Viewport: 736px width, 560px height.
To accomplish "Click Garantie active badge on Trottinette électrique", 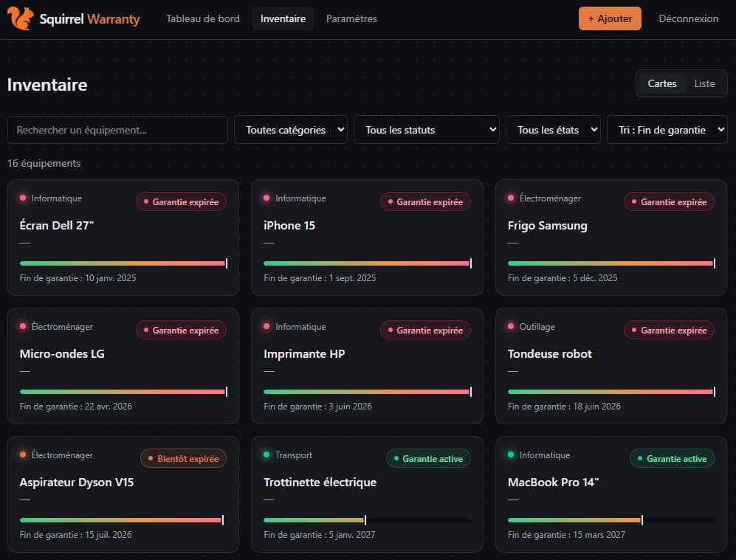I will pos(428,458).
